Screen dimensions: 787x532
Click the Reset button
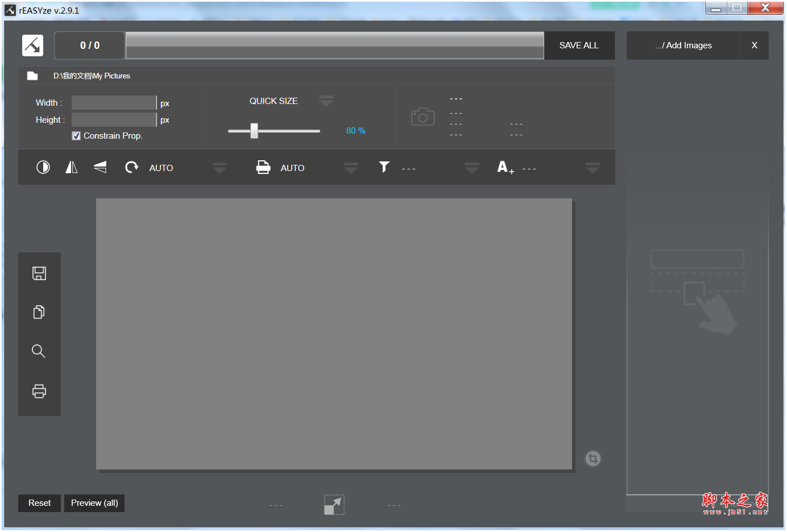point(39,503)
